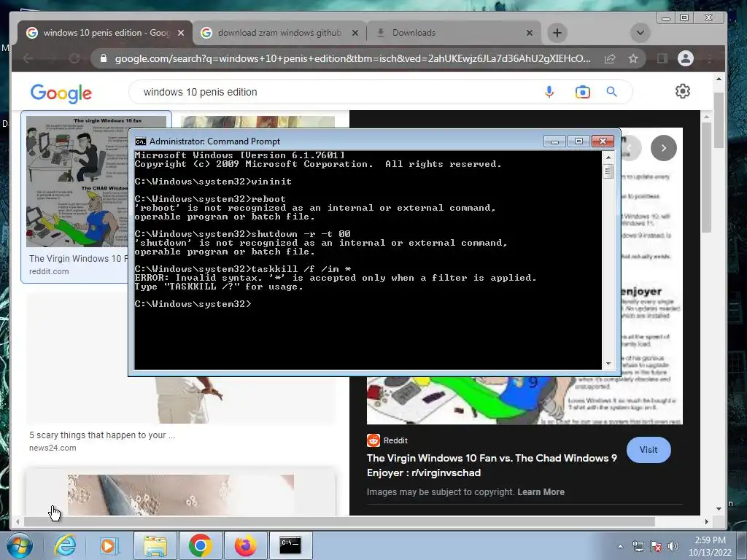Screen dimensions: 747x560
Task: Click the Visit button
Action: 649,450
